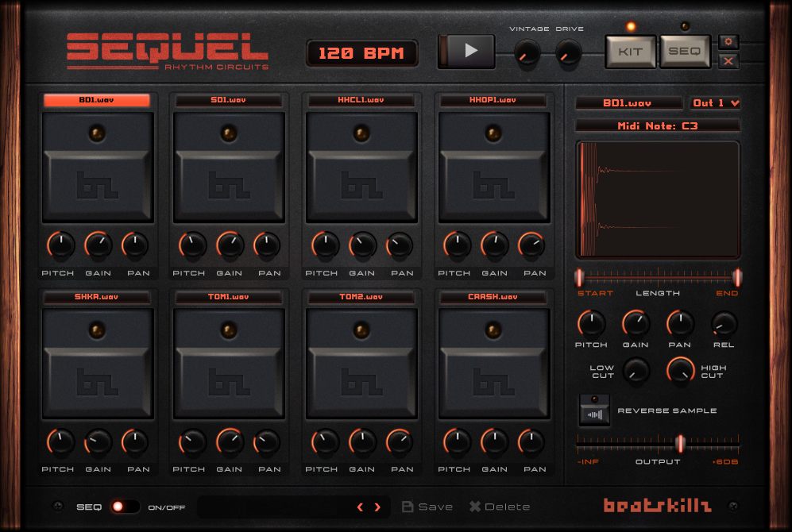Click the Midi Note: C3 field
This screenshot has height=532, width=792.
(658, 125)
